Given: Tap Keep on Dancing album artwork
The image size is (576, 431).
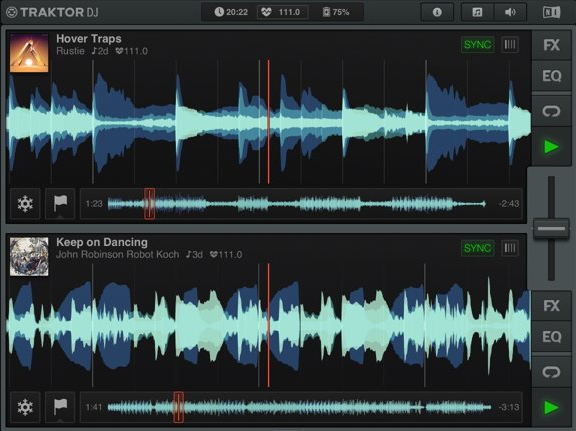Looking at the screenshot, I should pyautogui.click(x=29, y=256).
